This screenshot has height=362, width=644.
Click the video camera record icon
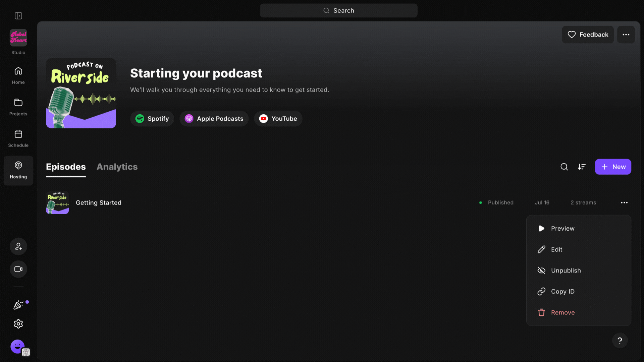[x=18, y=269]
